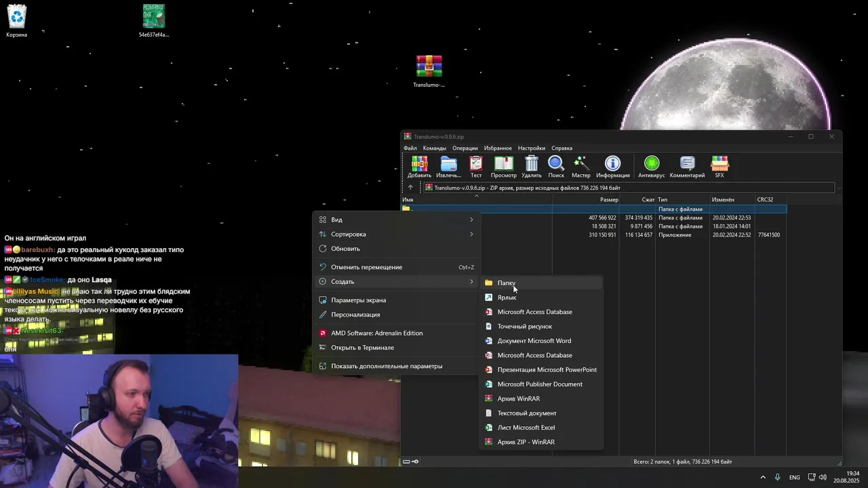Sort by Размер column header
This screenshot has width=868, height=488.
pos(586,200)
